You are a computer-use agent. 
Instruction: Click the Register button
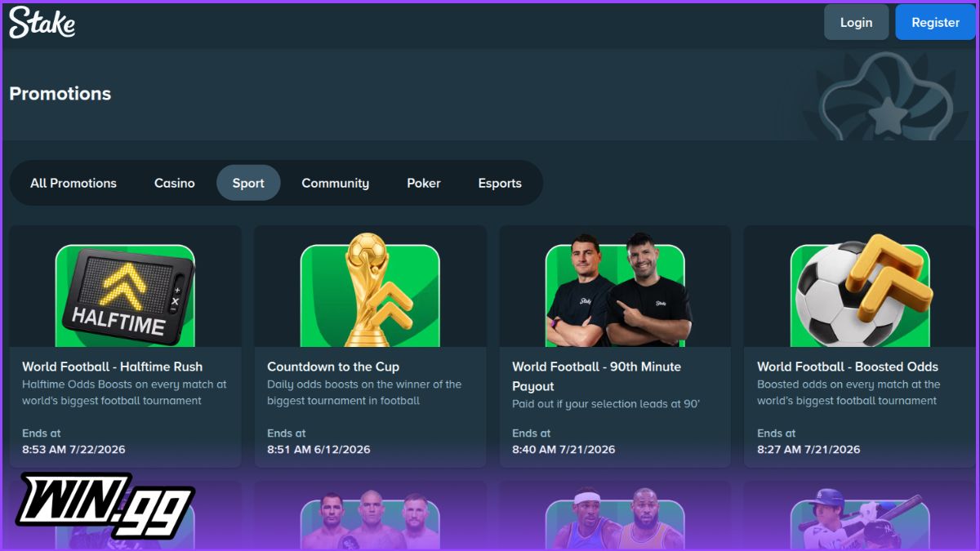(935, 22)
